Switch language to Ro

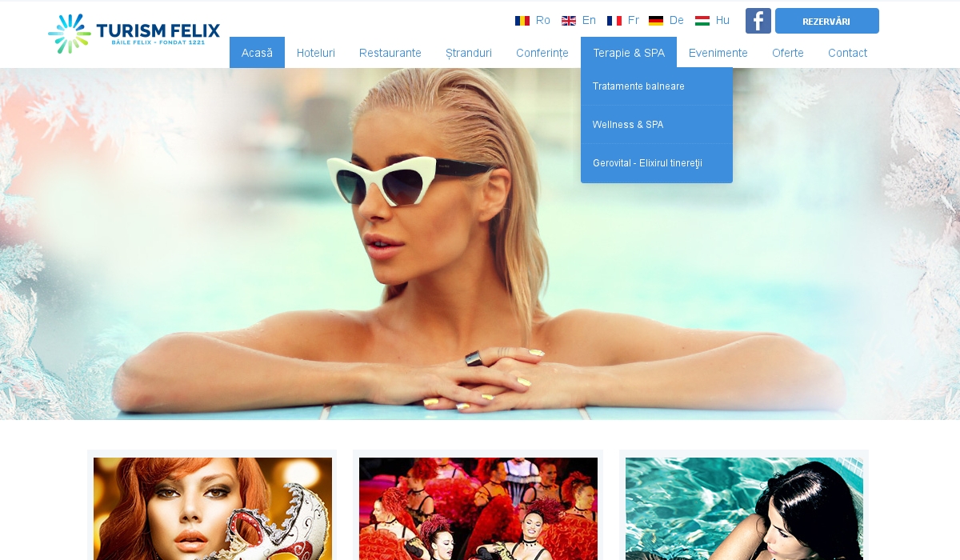[543, 21]
